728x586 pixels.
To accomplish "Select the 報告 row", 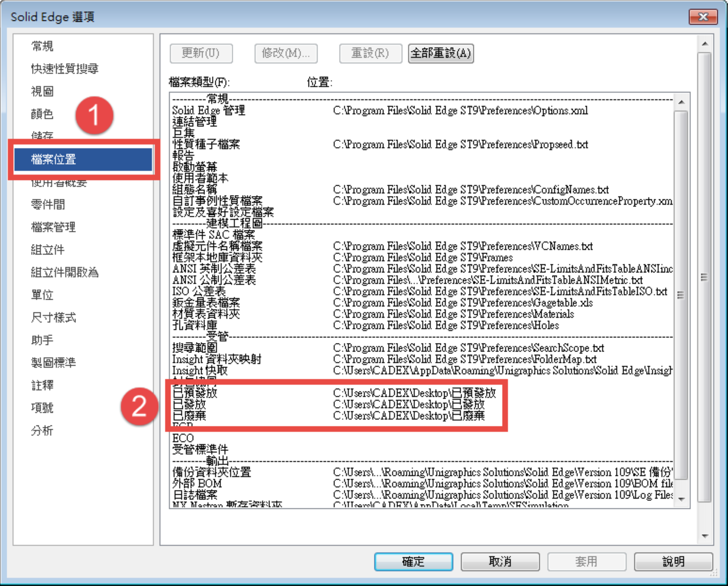I will pos(422,156).
